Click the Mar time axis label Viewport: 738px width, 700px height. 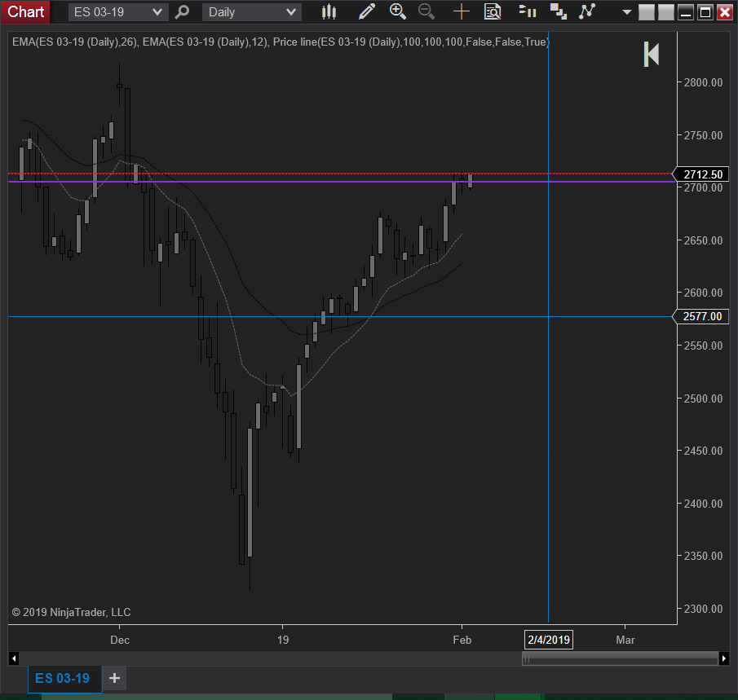625,641
